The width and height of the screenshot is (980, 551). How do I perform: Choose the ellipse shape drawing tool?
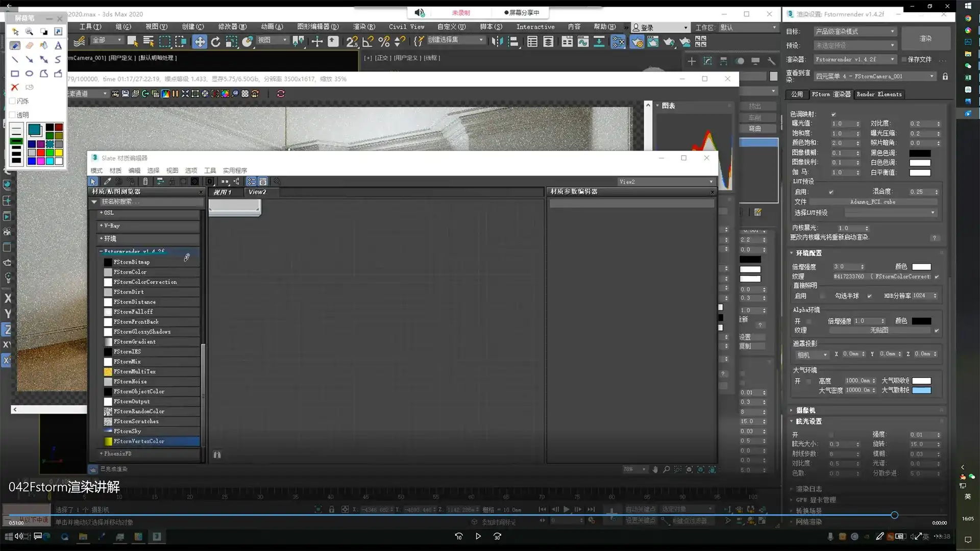(x=29, y=73)
